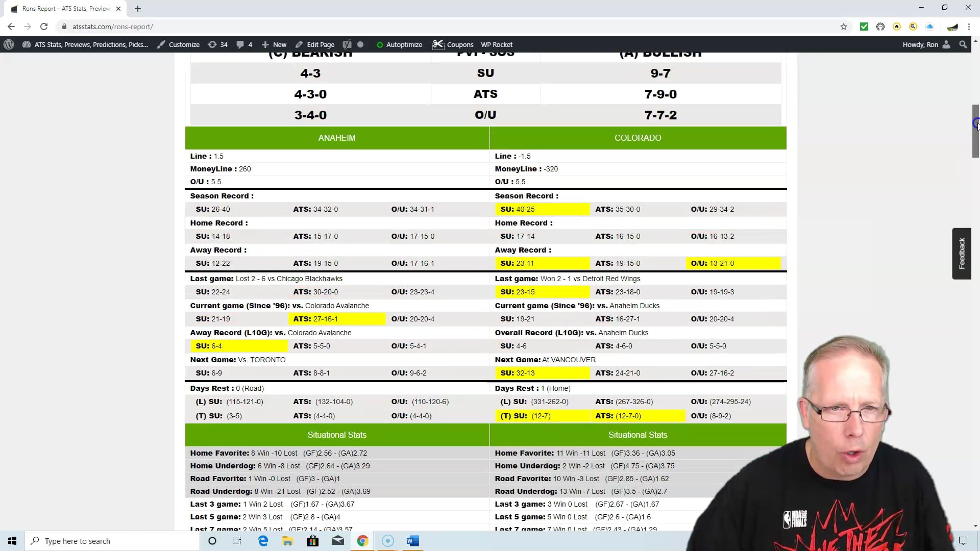
Task: Expand the New content menu
Action: point(274,44)
